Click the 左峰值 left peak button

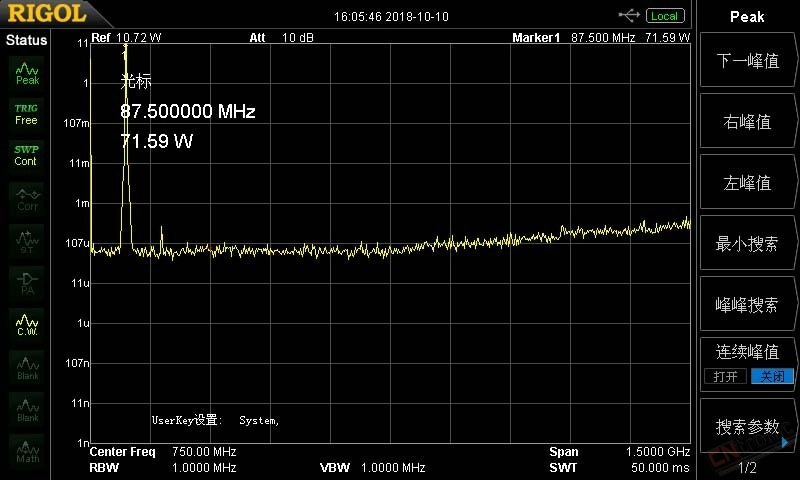point(747,182)
